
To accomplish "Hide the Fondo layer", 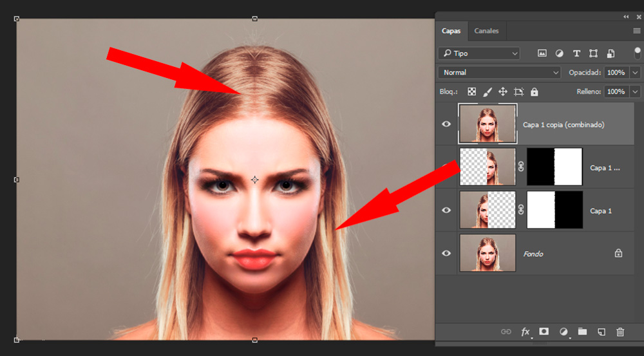I will tap(446, 253).
